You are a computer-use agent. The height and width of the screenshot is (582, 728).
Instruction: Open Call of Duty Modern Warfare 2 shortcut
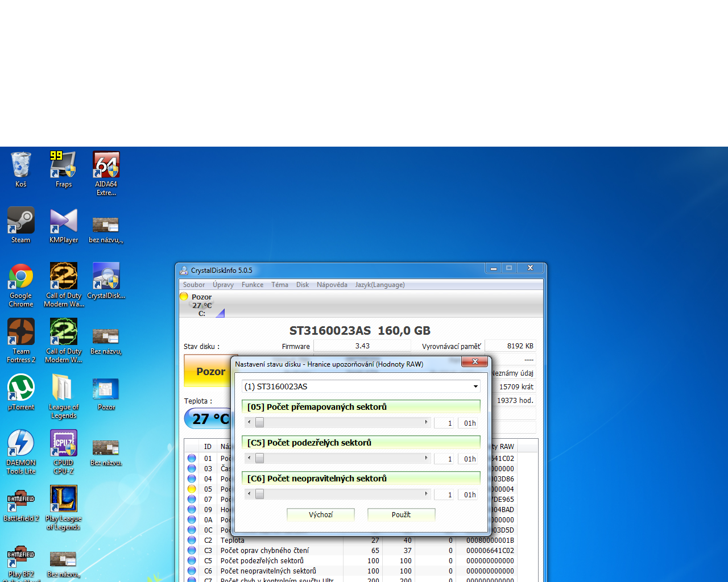pyautogui.click(x=64, y=285)
